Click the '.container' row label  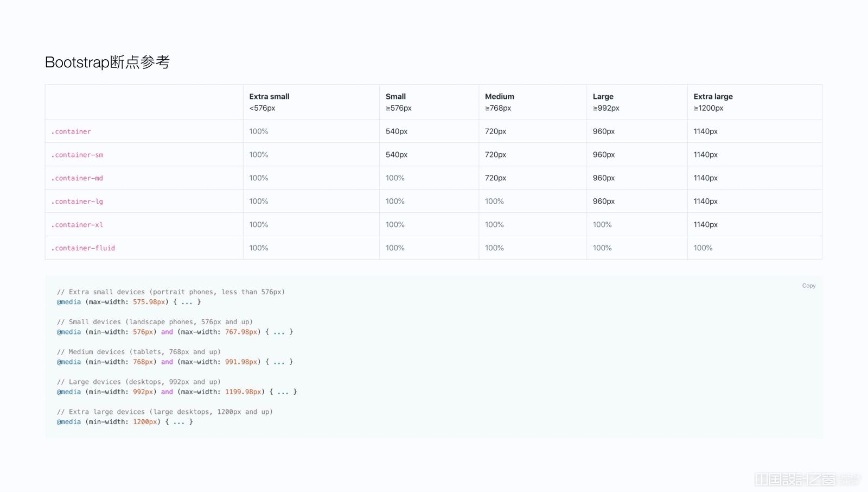pyautogui.click(x=71, y=131)
